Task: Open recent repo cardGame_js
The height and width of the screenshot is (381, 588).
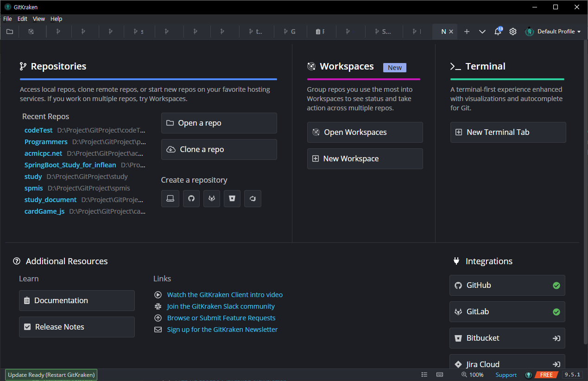Action: pos(44,211)
